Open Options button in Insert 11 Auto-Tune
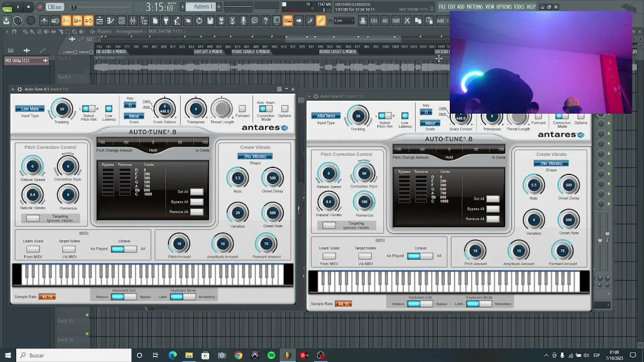Viewport: 644px width, 362px height. (x=285, y=109)
